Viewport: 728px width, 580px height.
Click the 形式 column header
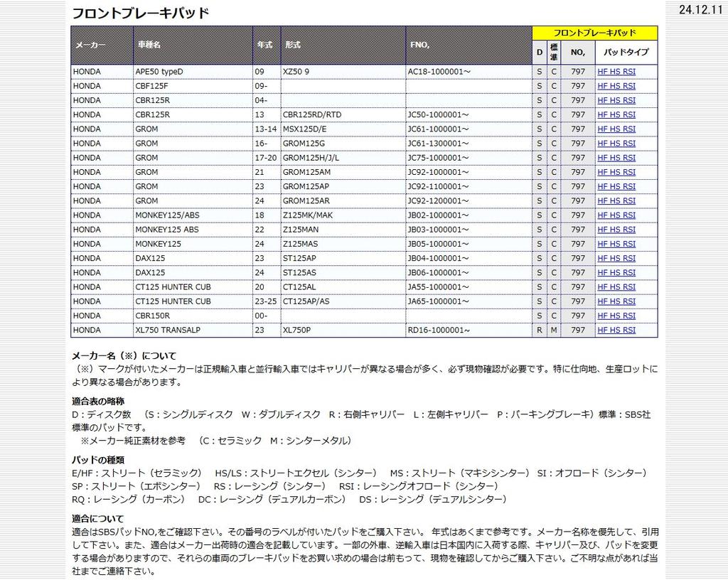(x=293, y=45)
